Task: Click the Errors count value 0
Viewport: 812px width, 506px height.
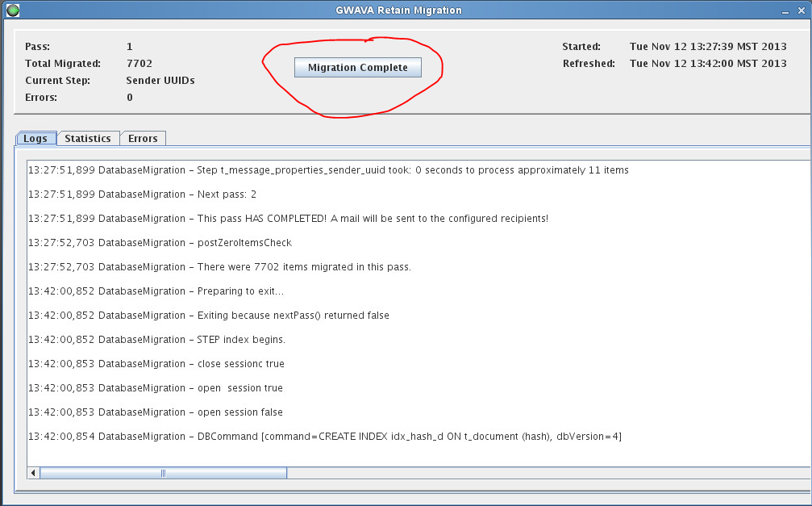Action: pos(130,98)
